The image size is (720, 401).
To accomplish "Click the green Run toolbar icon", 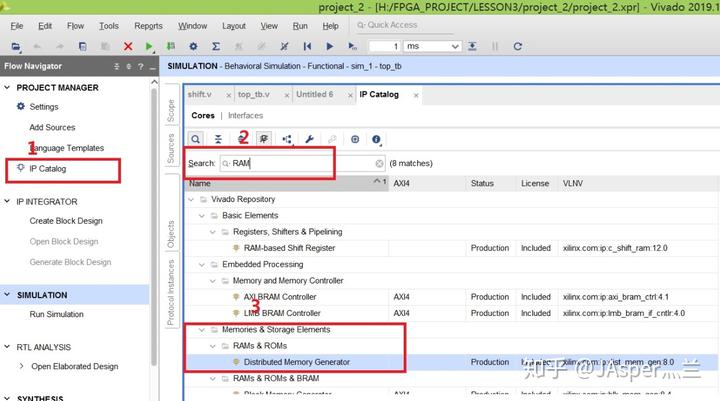I will point(149,46).
